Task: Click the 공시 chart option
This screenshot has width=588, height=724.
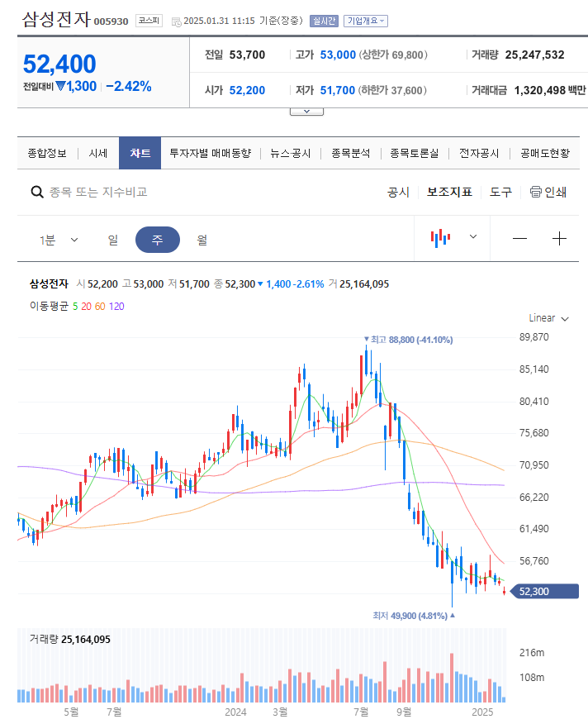Action: coord(398,192)
